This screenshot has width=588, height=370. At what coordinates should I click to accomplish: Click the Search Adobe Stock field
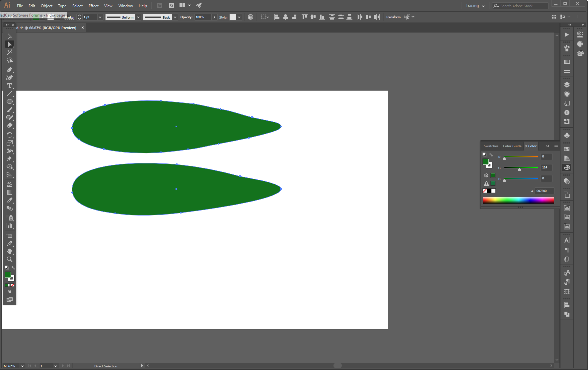point(520,6)
